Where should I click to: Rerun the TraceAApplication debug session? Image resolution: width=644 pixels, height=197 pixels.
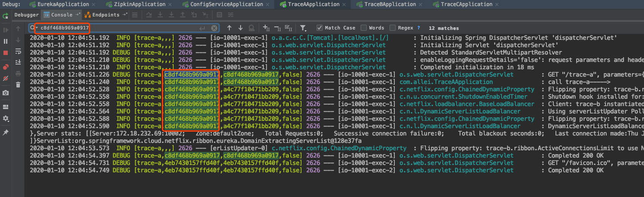pyautogui.click(x=6, y=16)
